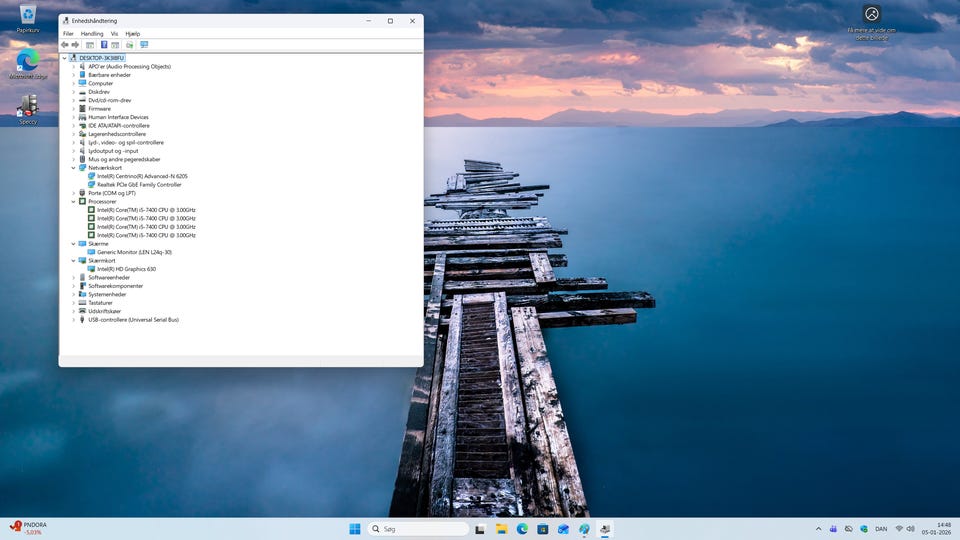The width and height of the screenshot is (960, 540).
Task: Open the volume speaker tray icon
Action: [910, 529]
